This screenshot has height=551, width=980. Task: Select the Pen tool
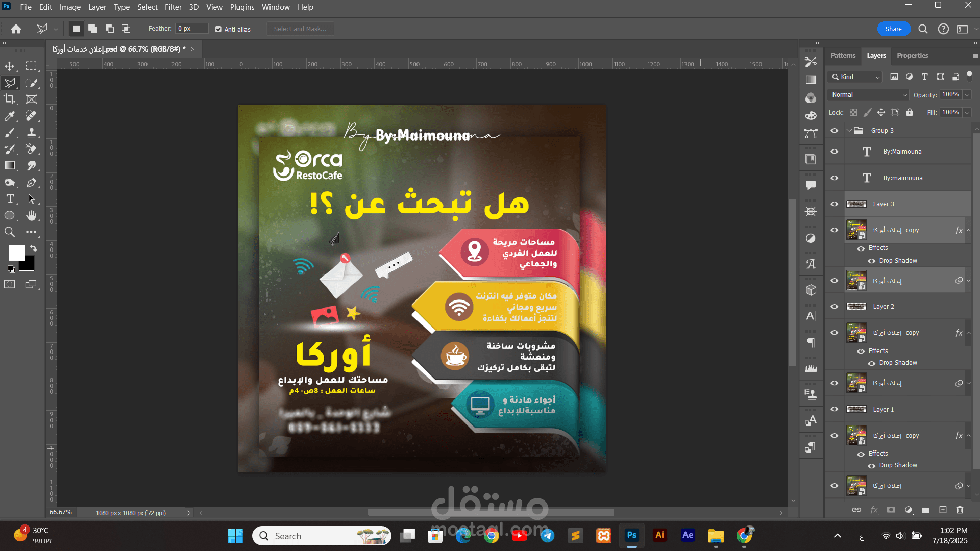tap(32, 182)
